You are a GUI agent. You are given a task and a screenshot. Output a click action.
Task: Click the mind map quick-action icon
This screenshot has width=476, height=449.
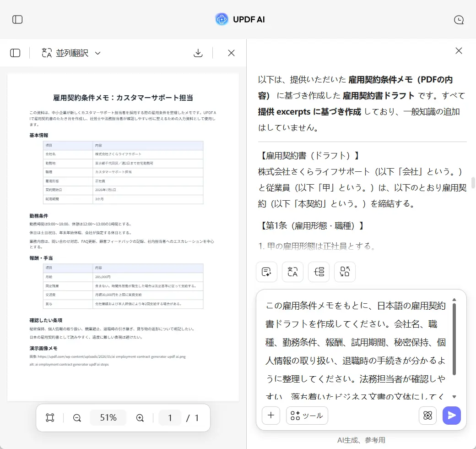(x=319, y=272)
